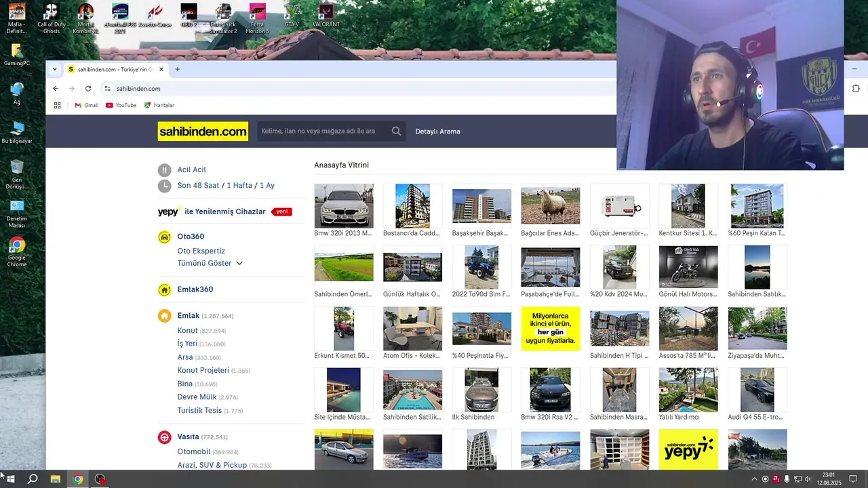Open the Oto Ekspertiz link
868x488 pixels.
[201, 251]
